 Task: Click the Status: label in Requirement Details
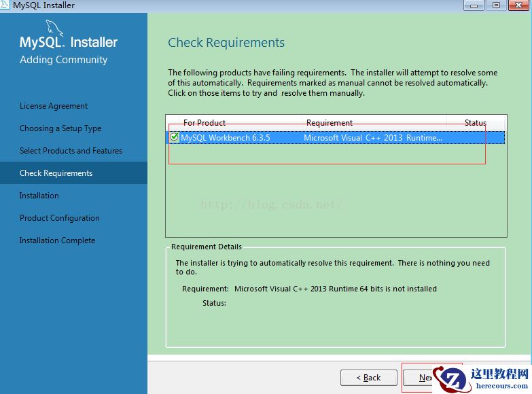214,303
